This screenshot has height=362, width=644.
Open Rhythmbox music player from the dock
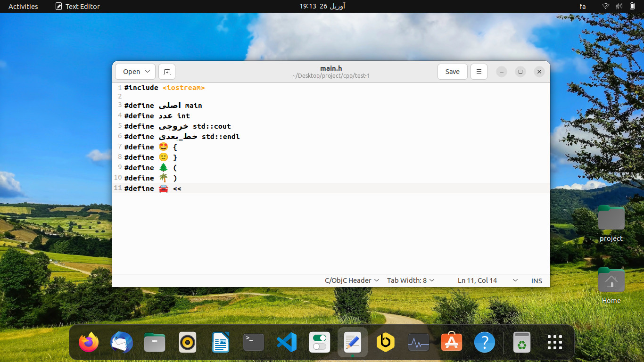(x=188, y=342)
